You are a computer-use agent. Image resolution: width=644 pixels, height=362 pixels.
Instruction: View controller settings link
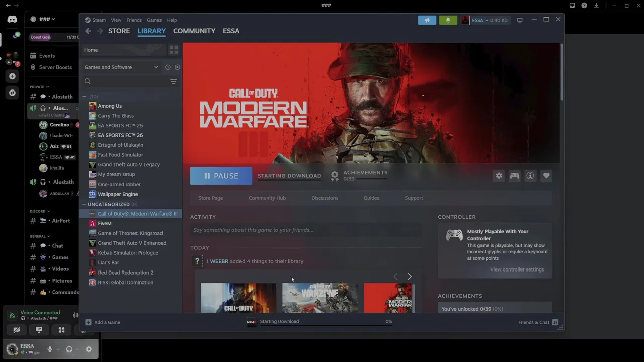(517, 269)
